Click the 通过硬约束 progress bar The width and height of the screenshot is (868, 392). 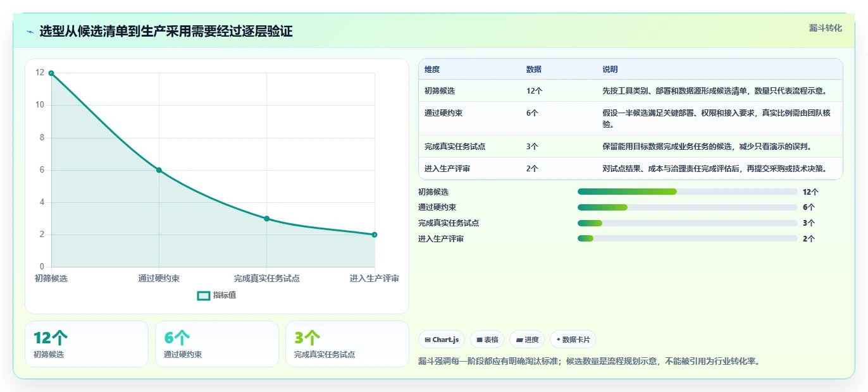pos(688,207)
